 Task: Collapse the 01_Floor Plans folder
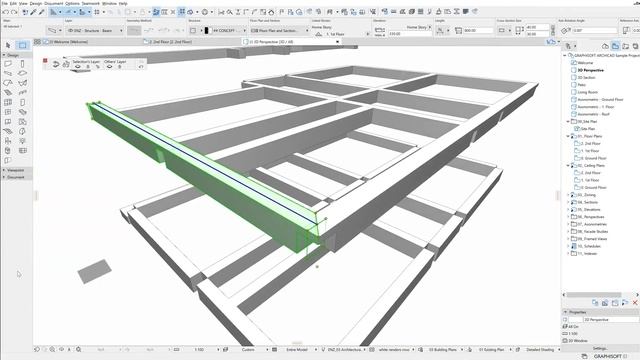[568, 136]
